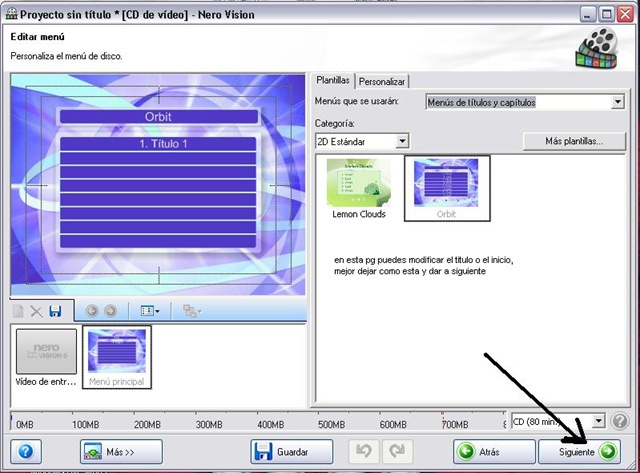The height and width of the screenshot is (473, 640).
Task: Open the view layout dropdown icon
Action: tap(150, 311)
